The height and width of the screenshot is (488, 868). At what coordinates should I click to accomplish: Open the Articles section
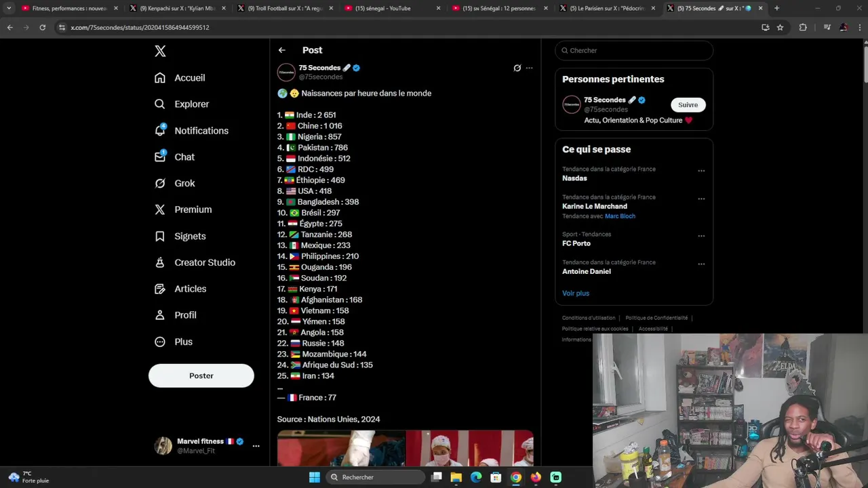coord(180,289)
